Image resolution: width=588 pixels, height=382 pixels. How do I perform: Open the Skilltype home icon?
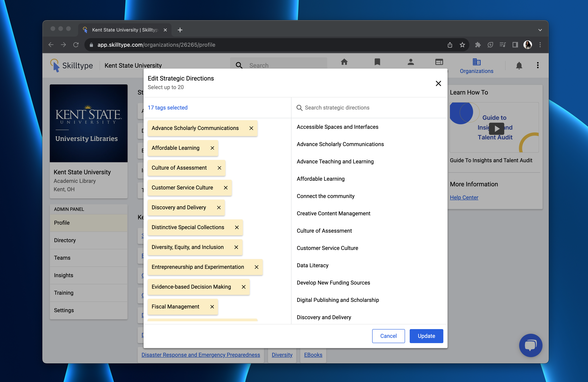[344, 62]
